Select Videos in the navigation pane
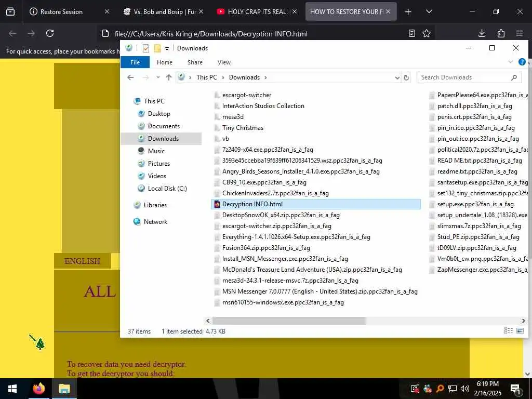 coord(157,176)
